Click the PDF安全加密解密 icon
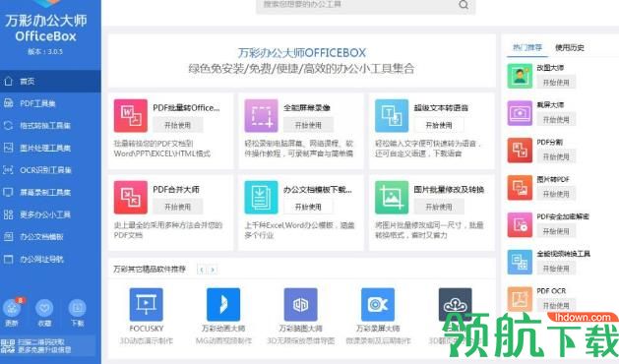The height and width of the screenshot is (364, 619). [520, 224]
